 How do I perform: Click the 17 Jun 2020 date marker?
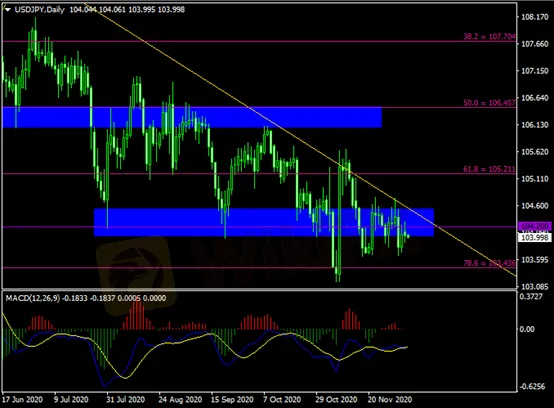click(22, 400)
